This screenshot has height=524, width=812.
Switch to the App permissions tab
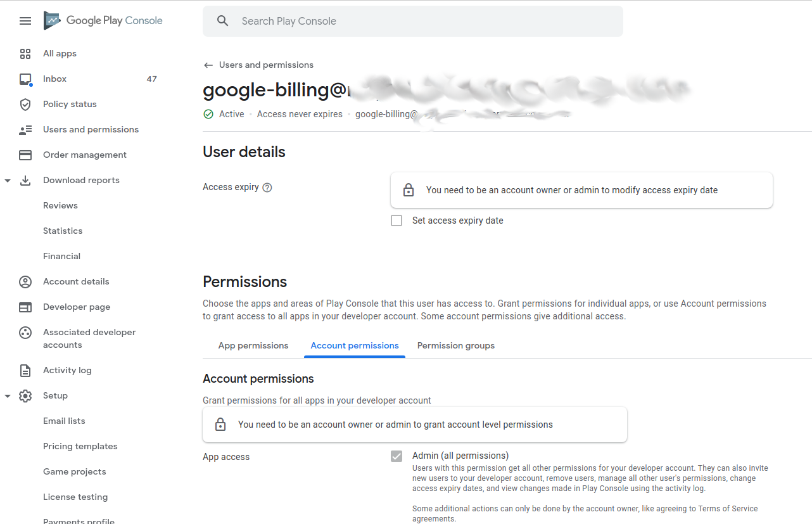253,346
